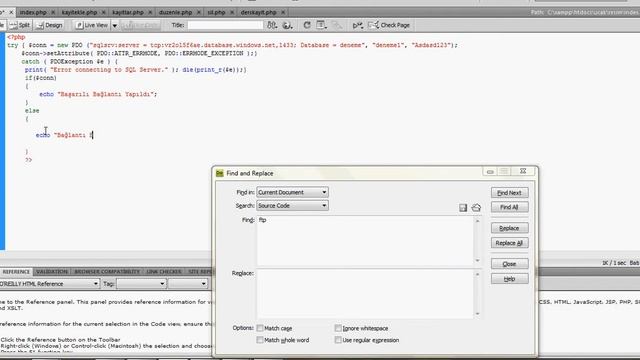Click the Refresh Design View icon
640x360 pixels.
(307, 25)
